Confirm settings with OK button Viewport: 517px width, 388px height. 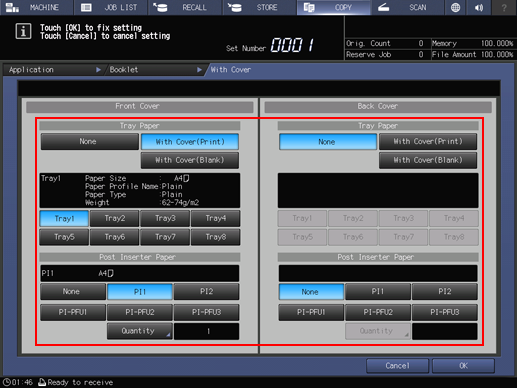coord(463,366)
